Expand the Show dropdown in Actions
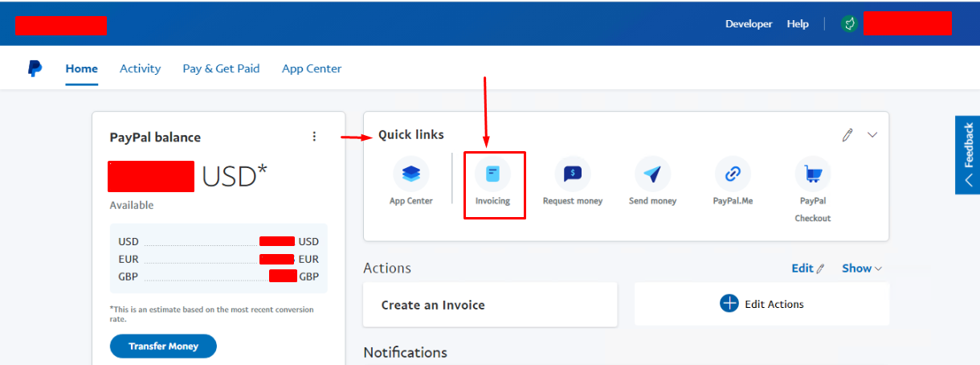The width and height of the screenshot is (980, 365). click(x=861, y=269)
